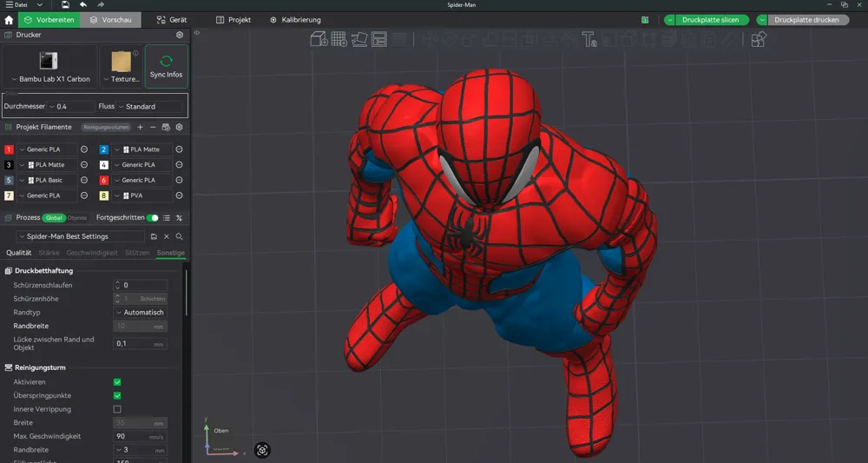This screenshot has height=463, width=868.
Task: Switch process scope to Global
Action: 54,218
